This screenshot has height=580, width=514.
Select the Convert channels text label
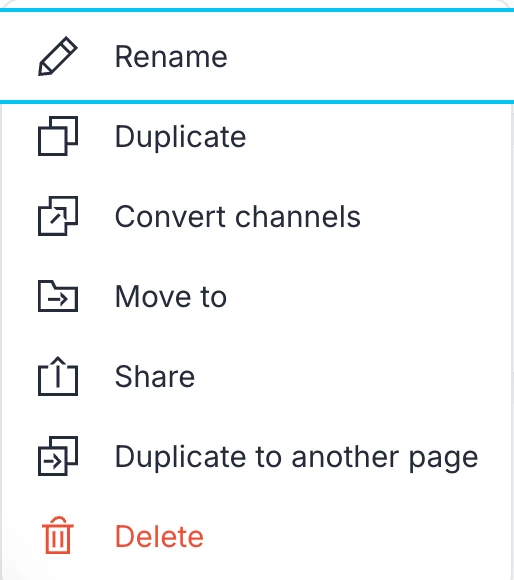pyautogui.click(x=237, y=216)
